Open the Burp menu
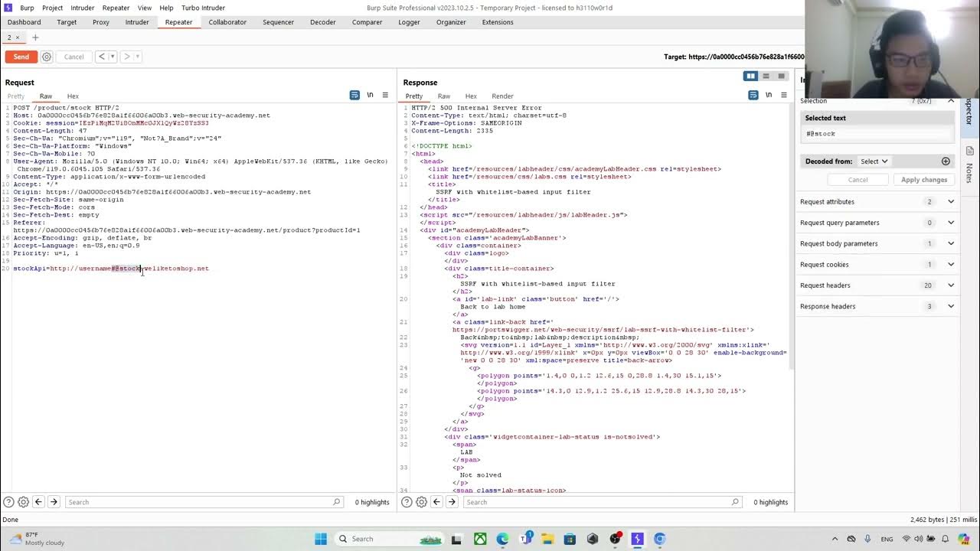 (x=27, y=8)
